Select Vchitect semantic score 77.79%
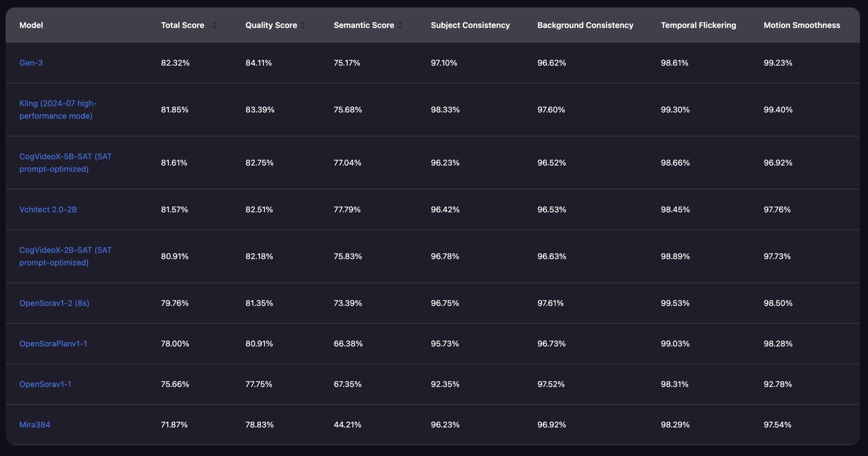 [347, 209]
